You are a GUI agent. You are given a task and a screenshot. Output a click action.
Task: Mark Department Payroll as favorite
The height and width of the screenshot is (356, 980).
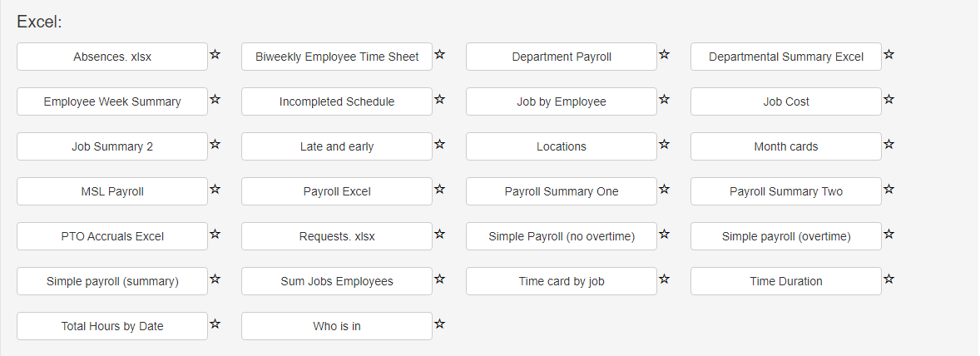(x=665, y=54)
